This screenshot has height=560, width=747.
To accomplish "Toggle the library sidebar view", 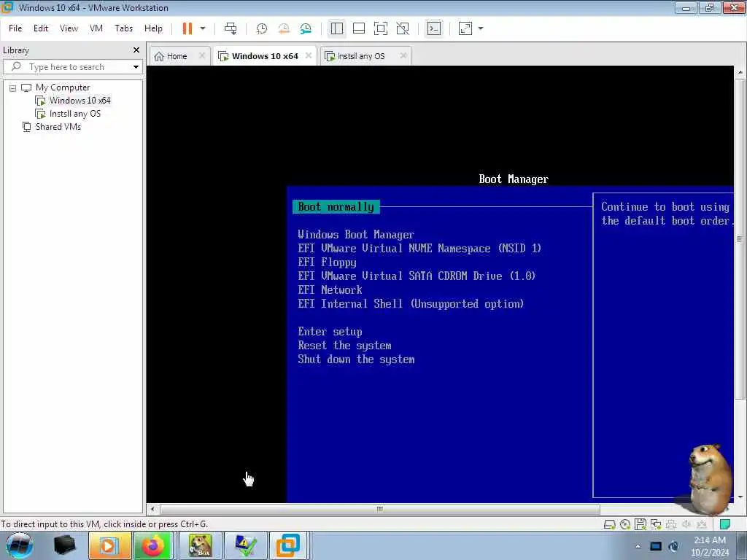I will point(337,28).
